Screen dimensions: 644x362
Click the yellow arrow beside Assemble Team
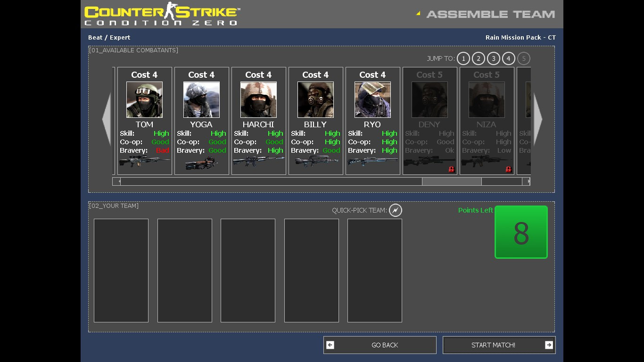tap(418, 13)
